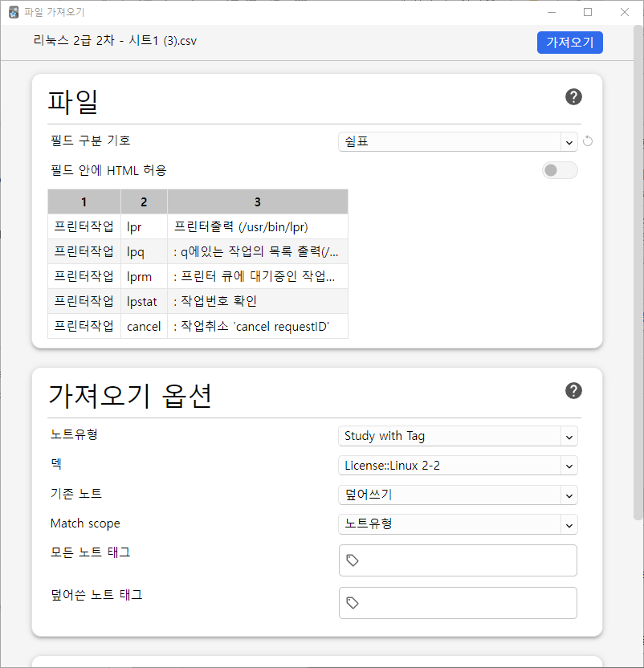The height and width of the screenshot is (668, 644).
Task: Close the 파일 가져오기 window
Action: (x=625, y=12)
